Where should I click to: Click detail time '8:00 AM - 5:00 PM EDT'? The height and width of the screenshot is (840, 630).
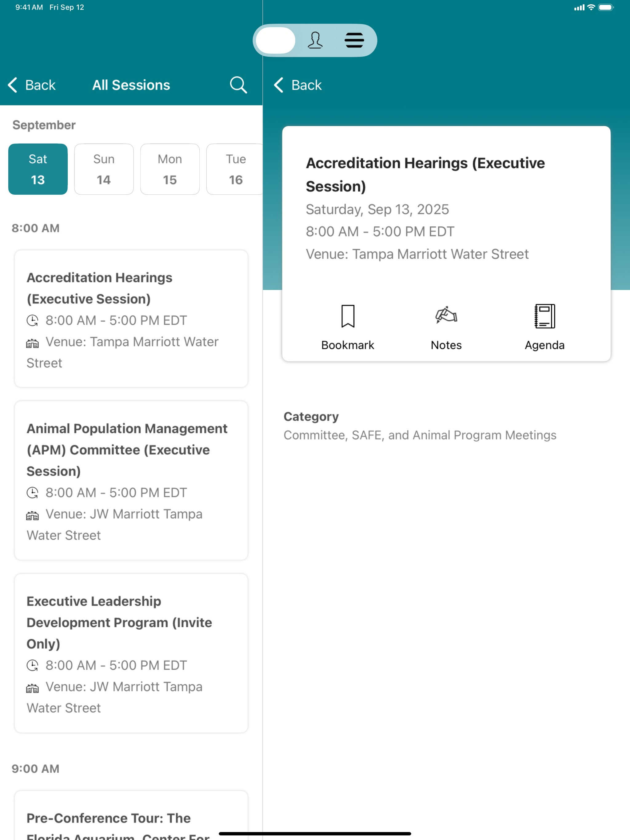(380, 232)
